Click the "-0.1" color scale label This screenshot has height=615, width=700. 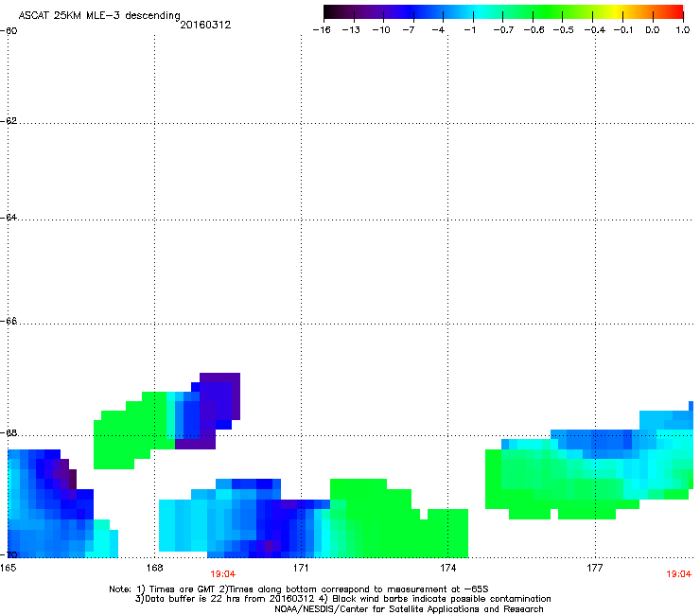[x=623, y=30]
